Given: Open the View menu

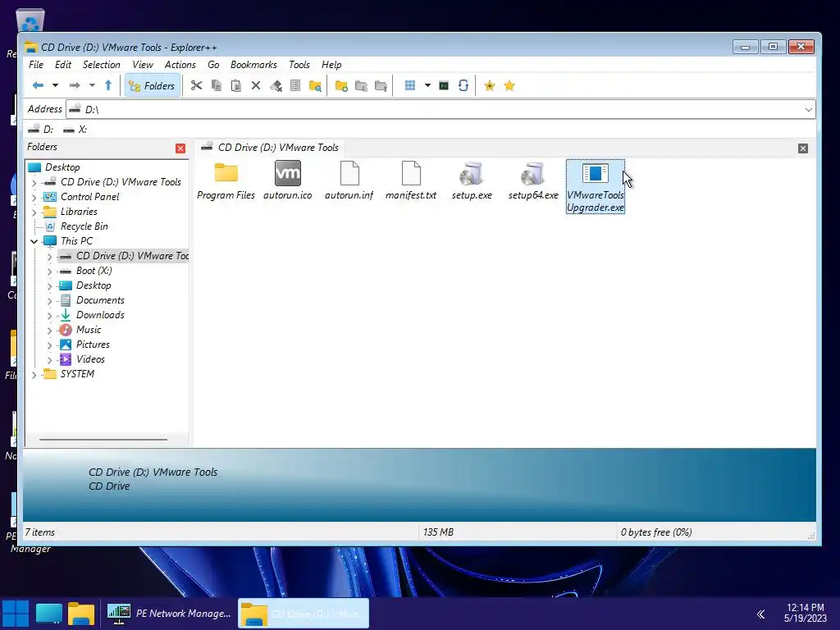Looking at the screenshot, I should coord(143,65).
